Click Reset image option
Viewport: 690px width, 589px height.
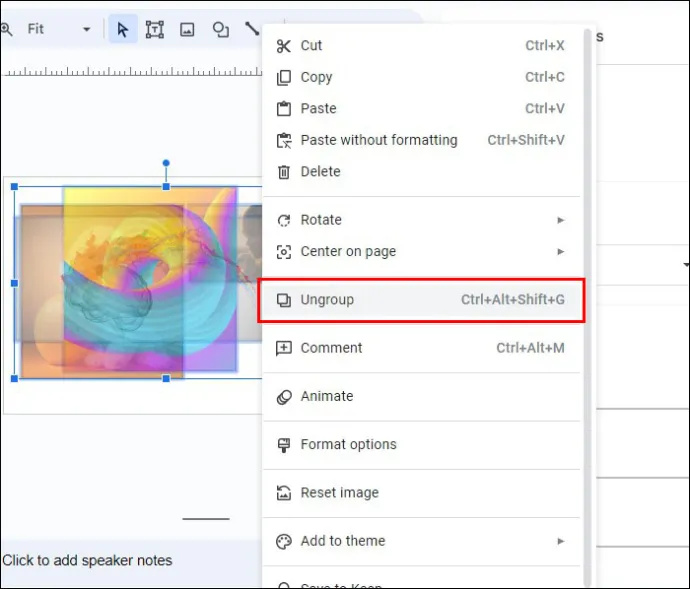(x=420, y=493)
